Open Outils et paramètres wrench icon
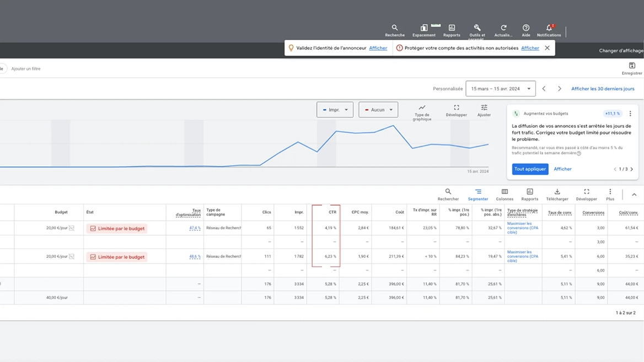Image resolution: width=644 pixels, height=362 pixels. point(477,31)
